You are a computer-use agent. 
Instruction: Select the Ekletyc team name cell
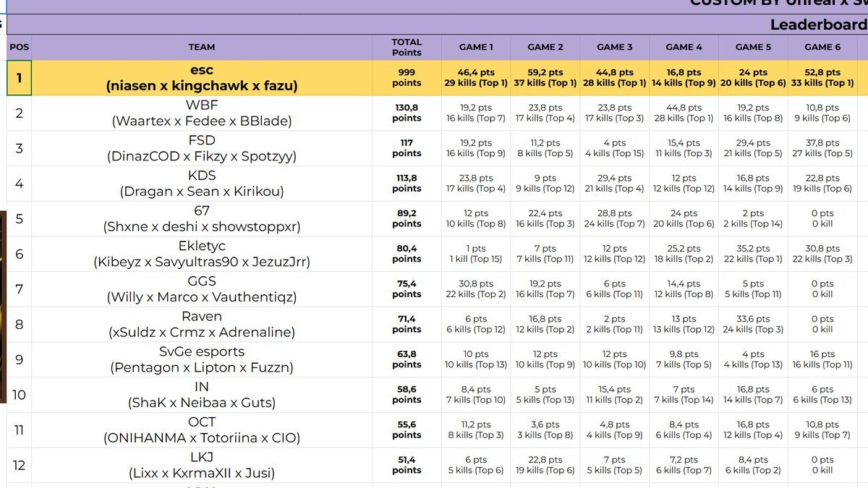(x=202, y=254)
